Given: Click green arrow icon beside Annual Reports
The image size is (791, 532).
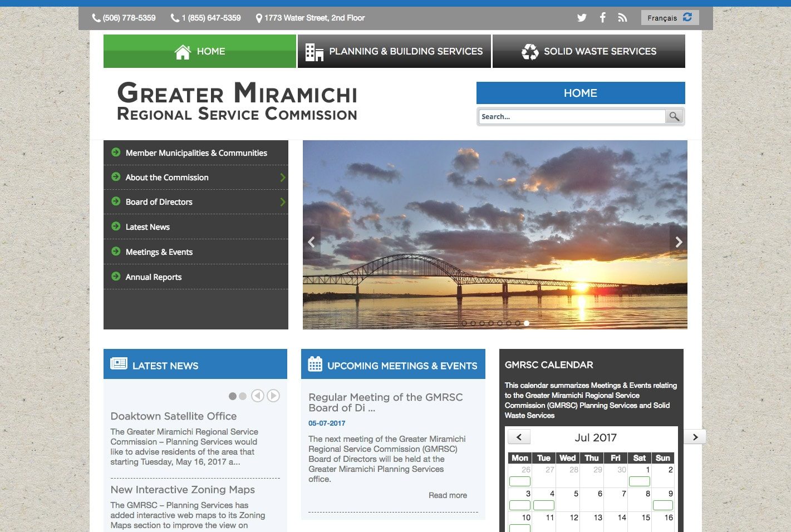Looking at the screenshot, I should click(x=116, y=276).
